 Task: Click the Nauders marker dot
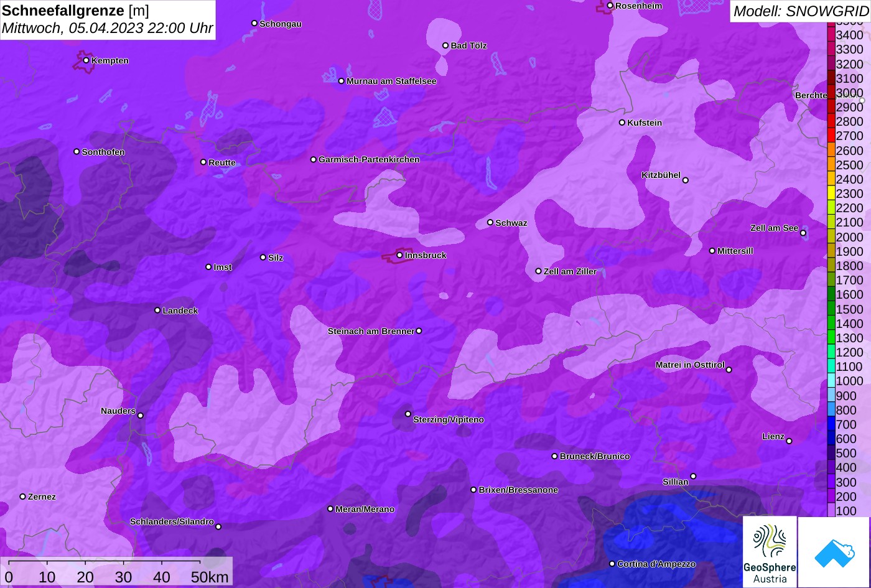click(140, 416)
